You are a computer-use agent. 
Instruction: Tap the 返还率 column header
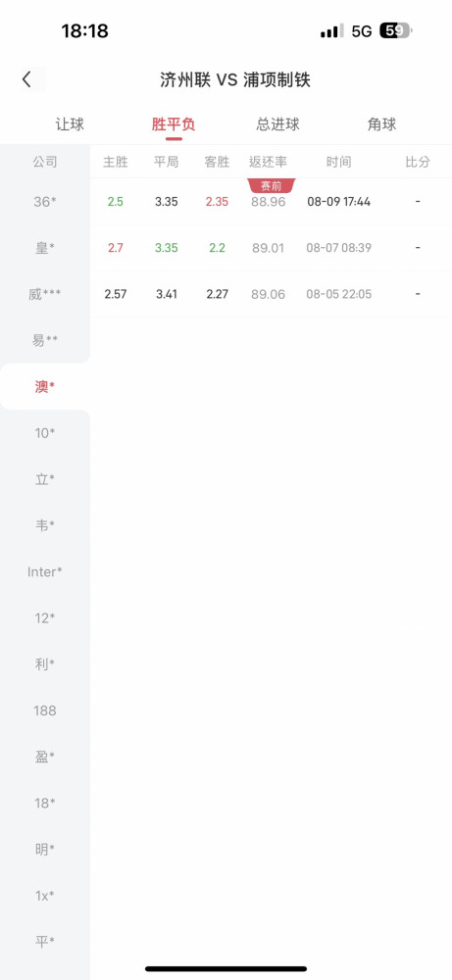coord(269,162)
